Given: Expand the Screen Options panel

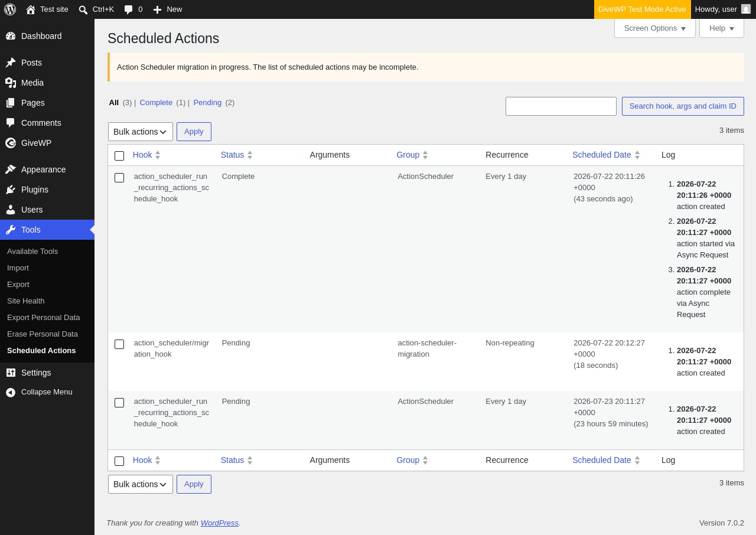Looking at the screenshot, I should [655, 28].
